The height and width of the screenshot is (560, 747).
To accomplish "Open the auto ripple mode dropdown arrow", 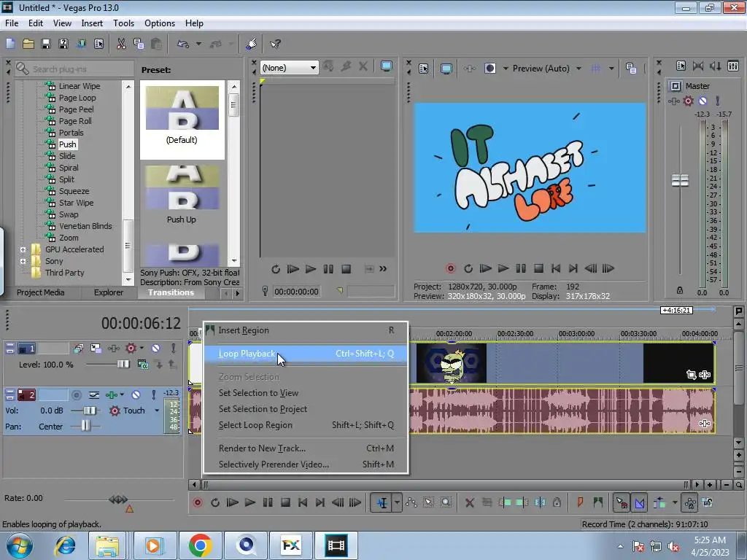I will (x=675, y=502).
